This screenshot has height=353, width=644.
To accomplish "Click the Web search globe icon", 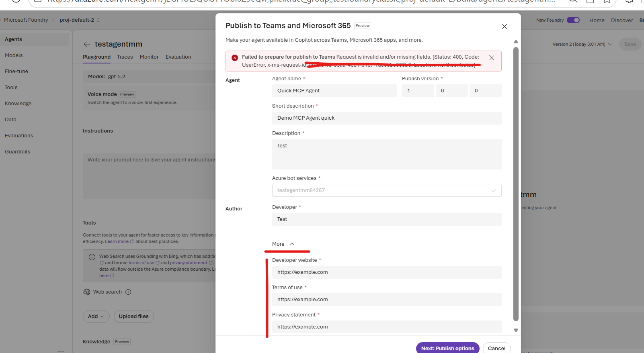I will [87, 292].
